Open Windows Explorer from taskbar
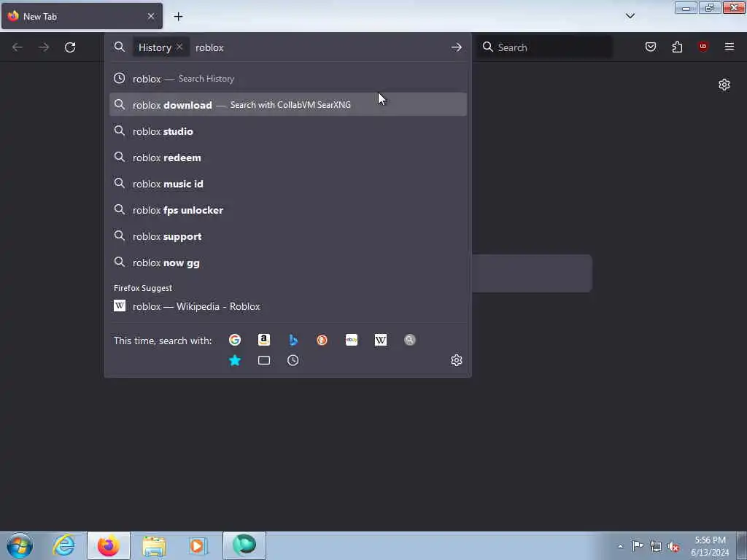747x560 pixels. [x=154, y=545]
